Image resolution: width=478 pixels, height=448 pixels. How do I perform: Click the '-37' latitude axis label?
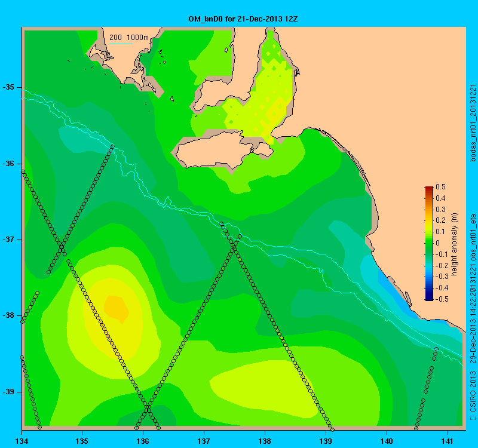pos(8,240)
